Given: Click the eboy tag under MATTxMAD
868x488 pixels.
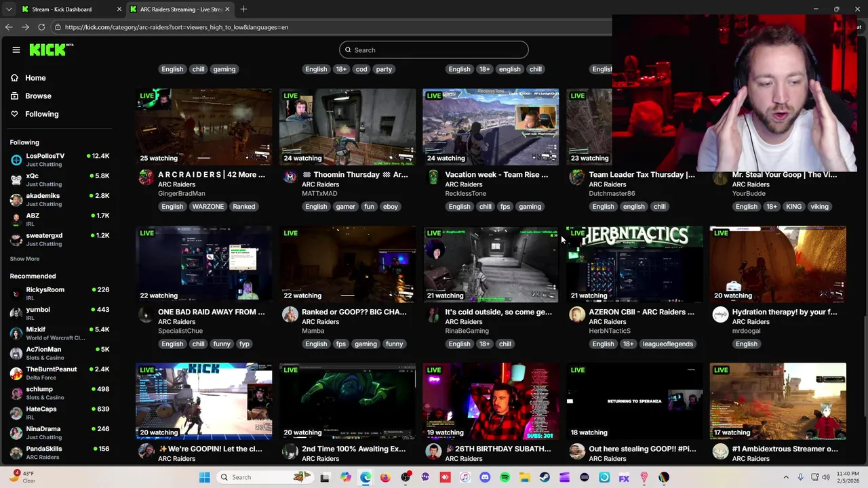Looking at the screenshot, I should click(x=391, y=207).
